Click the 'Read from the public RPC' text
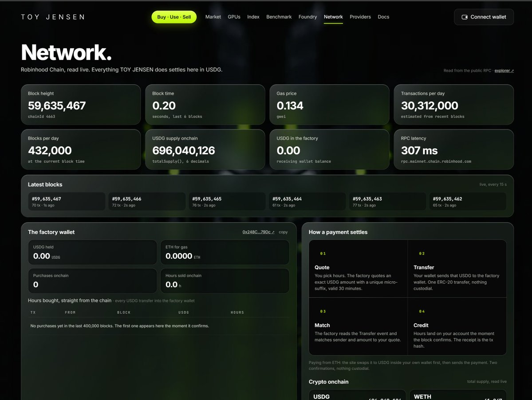Screen dimensions: 532x400 [x=467, y=71]
